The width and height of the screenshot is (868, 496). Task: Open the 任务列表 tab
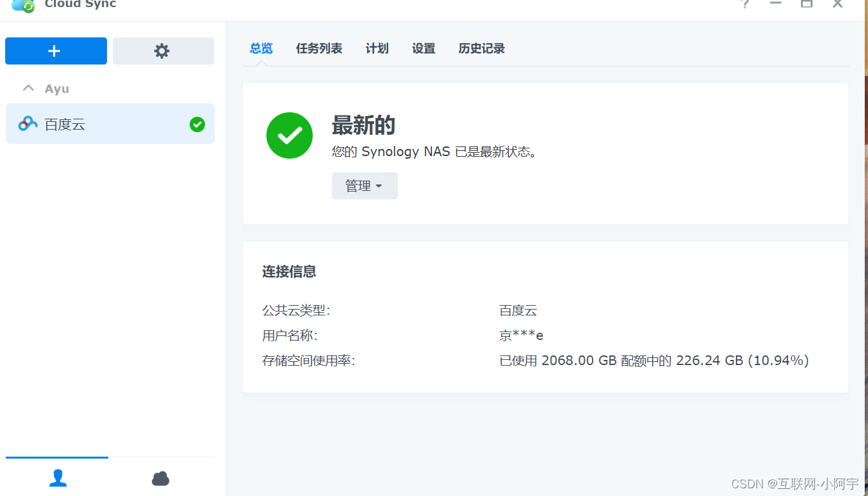[319, 48]
